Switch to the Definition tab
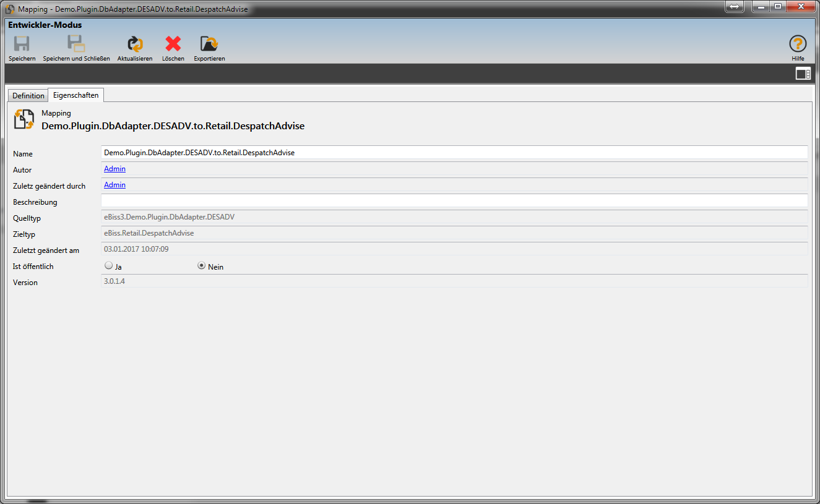 (x=28, y=96)
